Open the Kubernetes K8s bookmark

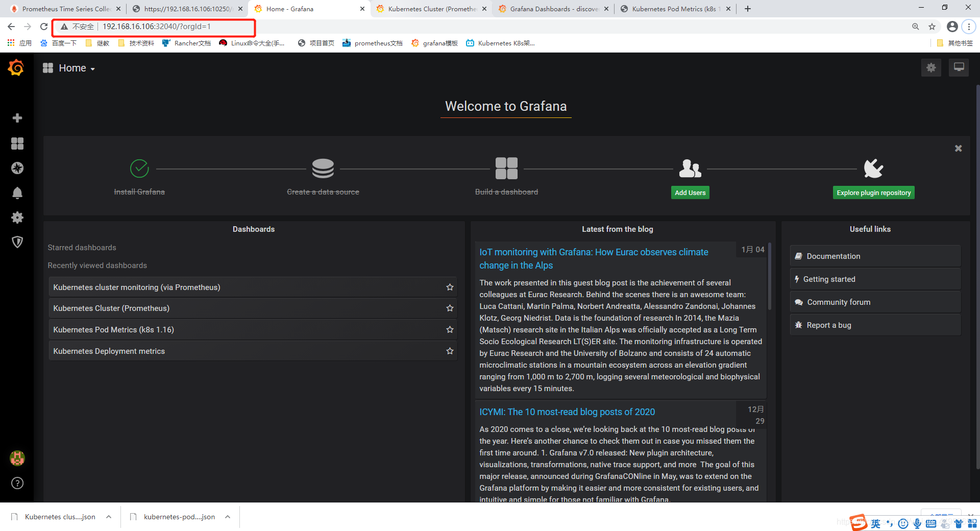click(x=500, y=43)
